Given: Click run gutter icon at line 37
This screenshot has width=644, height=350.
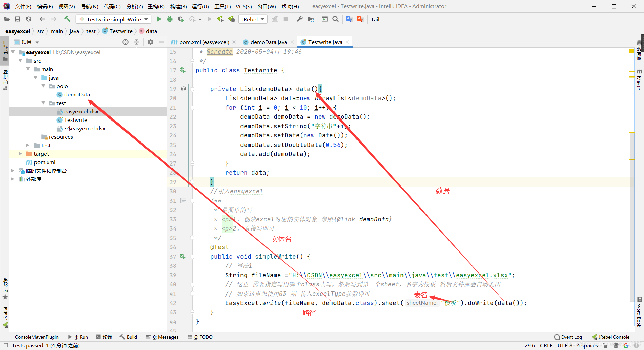Looking at the screenshot, I should 183,256.
